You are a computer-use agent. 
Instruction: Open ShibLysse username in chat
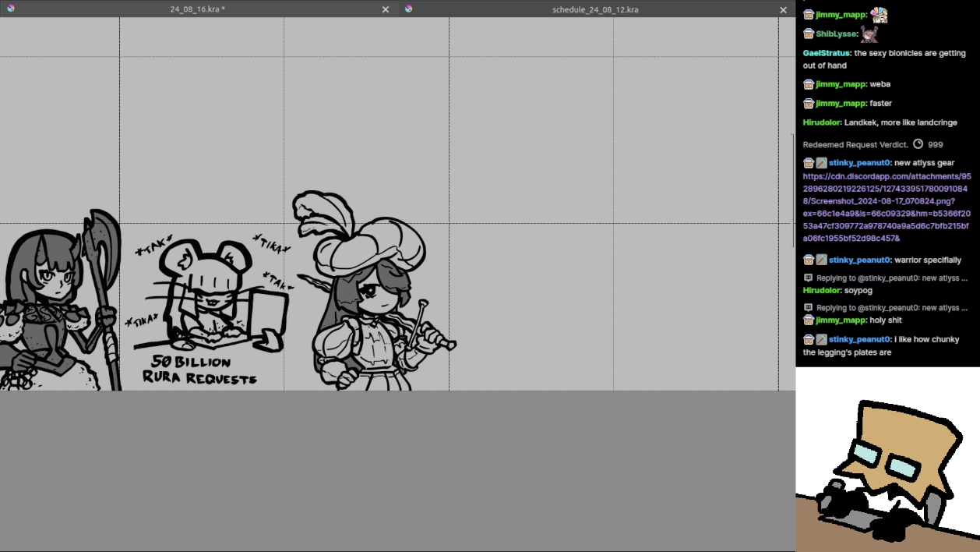tap(836, 34)
